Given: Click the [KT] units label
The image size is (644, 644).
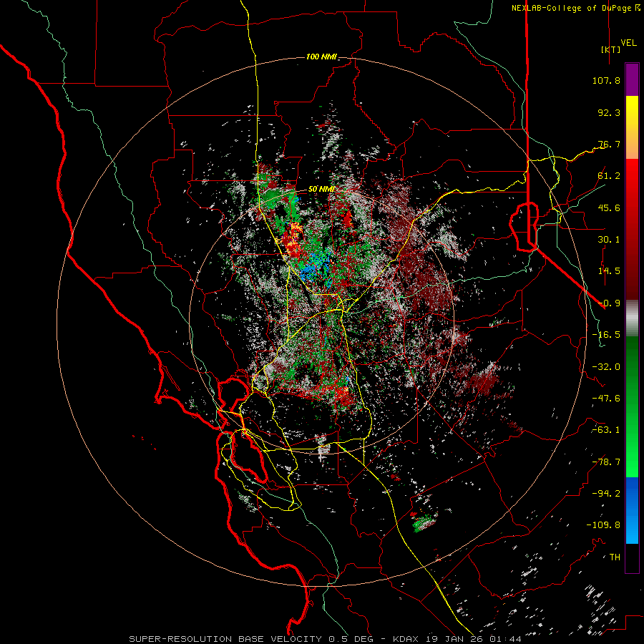Looking at the screenshot, I should pyautogui.click(x=611, y=49).
